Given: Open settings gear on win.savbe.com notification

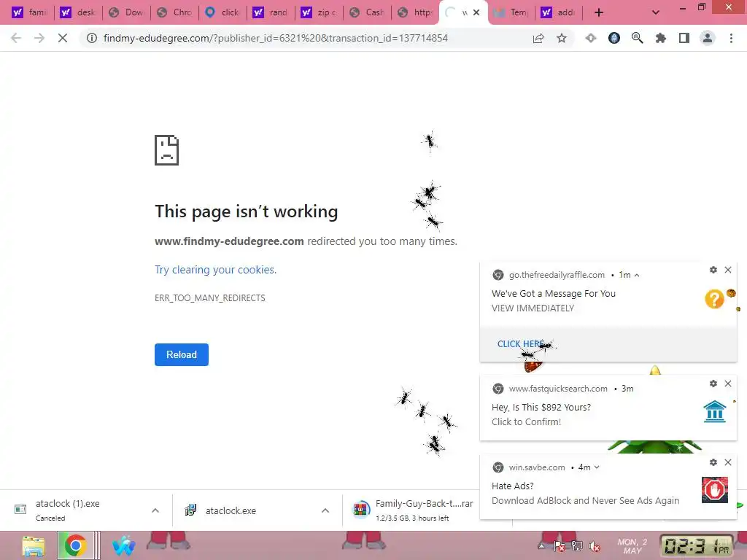Looking at the screenshot, I should coord(713,462).
